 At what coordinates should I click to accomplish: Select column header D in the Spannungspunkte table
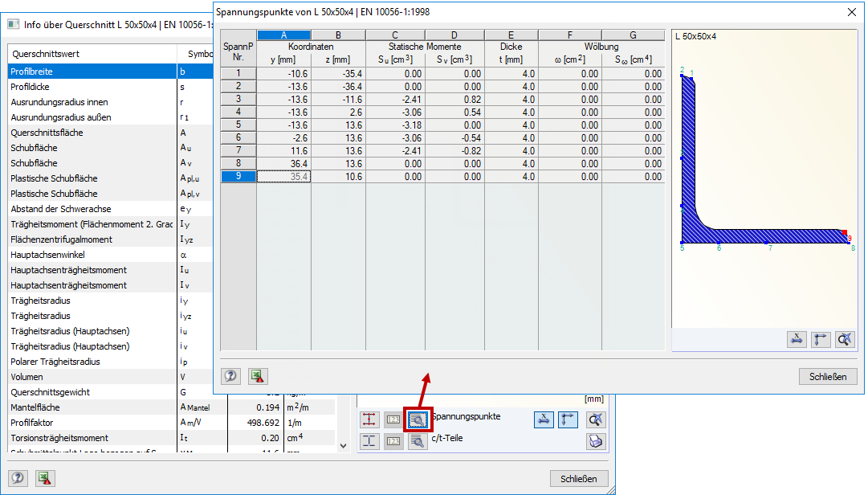click(454, 35)
